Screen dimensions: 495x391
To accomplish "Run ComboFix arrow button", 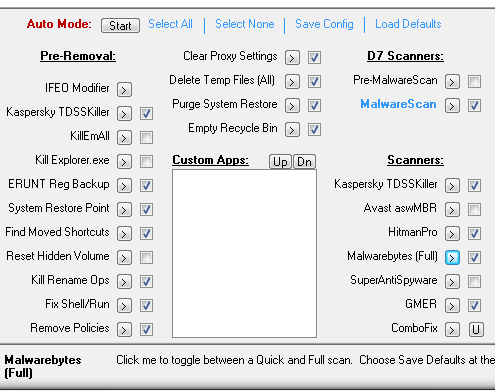I will 452,330.
